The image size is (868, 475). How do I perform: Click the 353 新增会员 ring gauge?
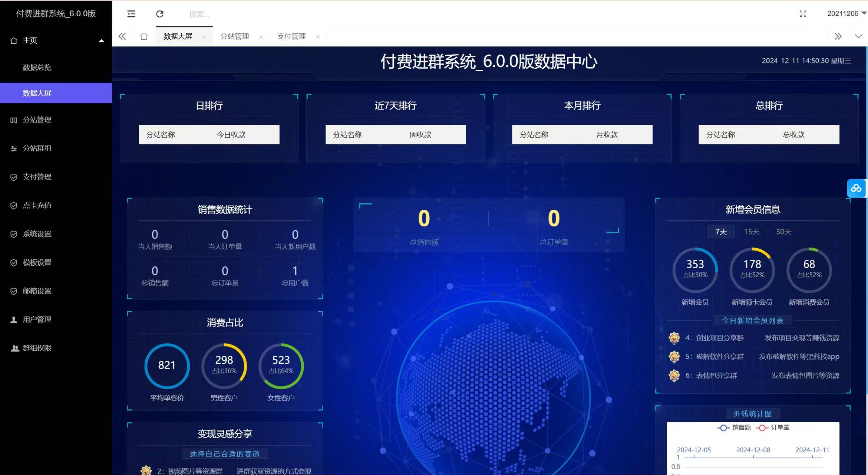[x=695, y=270]
